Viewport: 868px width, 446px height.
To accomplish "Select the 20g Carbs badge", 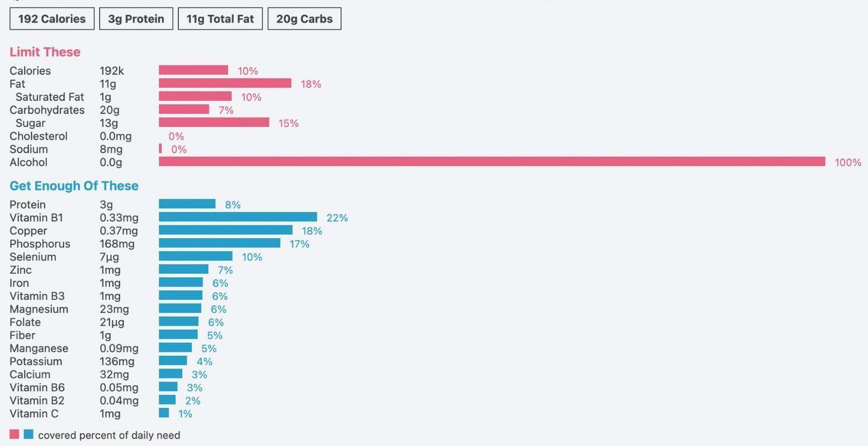I will click(x=304, y=19).
